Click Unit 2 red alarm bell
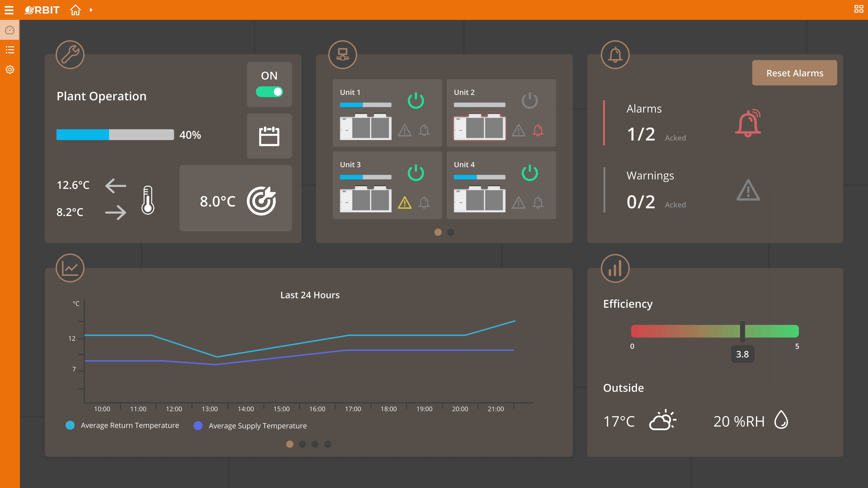Screen dimensions: 868x488 click(538, 130)
